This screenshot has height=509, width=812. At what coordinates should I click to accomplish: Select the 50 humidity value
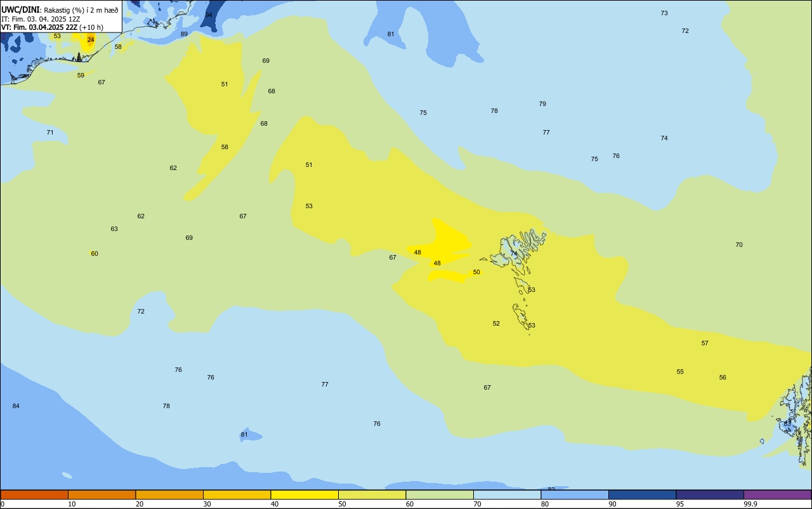[476, 272]
